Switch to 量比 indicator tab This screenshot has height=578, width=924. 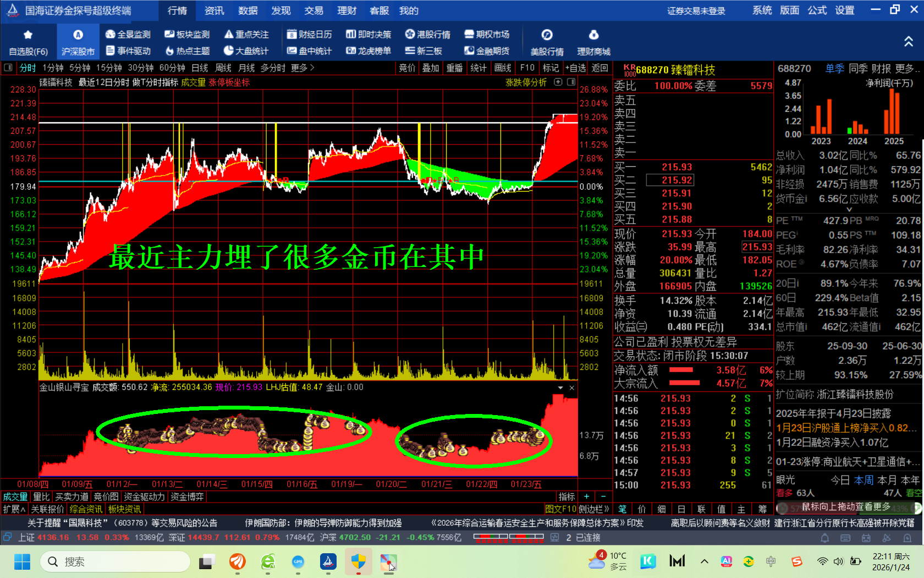pyautogui.click(x=41, y=497)
